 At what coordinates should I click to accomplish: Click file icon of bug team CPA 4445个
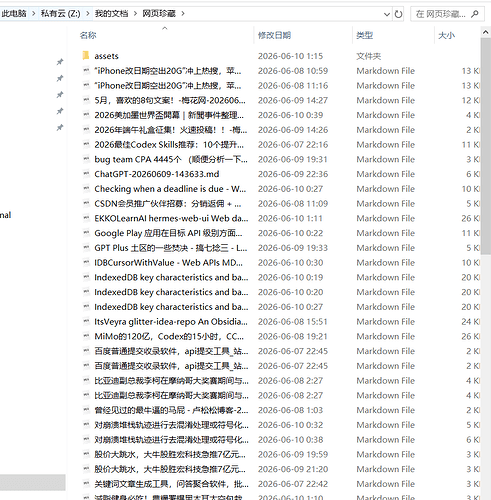(x=86, y=159)
